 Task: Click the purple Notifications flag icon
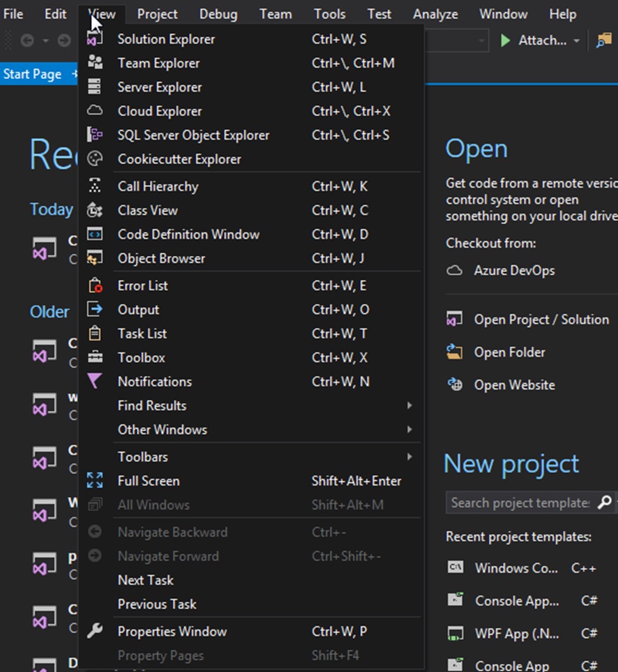95,381
